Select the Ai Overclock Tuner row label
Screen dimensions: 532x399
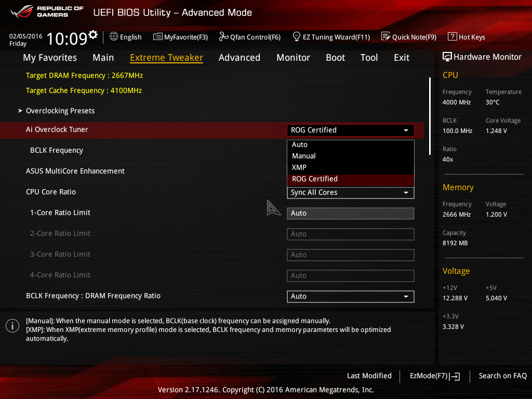(x=57, y=129)
